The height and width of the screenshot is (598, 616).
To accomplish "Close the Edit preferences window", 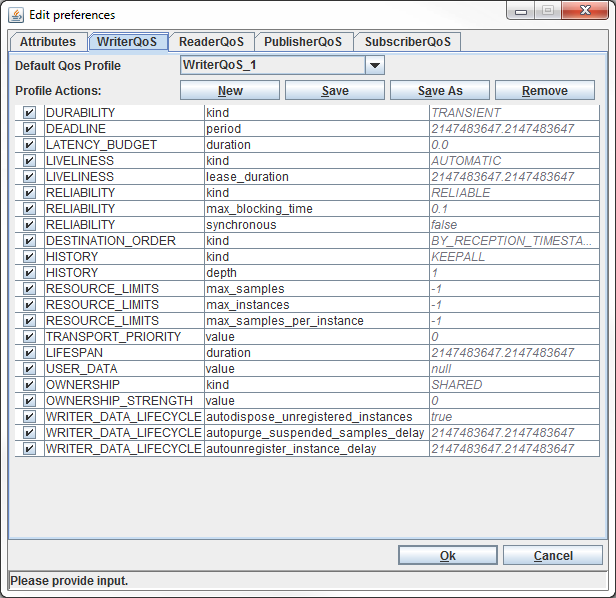I will coord(582,13).
